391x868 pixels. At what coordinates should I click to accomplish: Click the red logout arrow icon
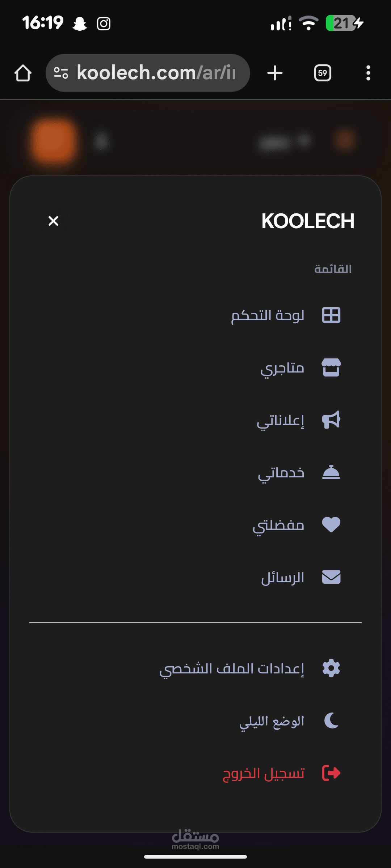pyautogui.click(x=331, y=773)
